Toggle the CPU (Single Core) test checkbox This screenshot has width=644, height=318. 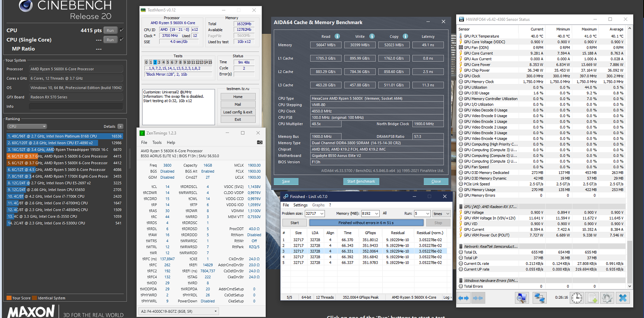click(121, 39)
